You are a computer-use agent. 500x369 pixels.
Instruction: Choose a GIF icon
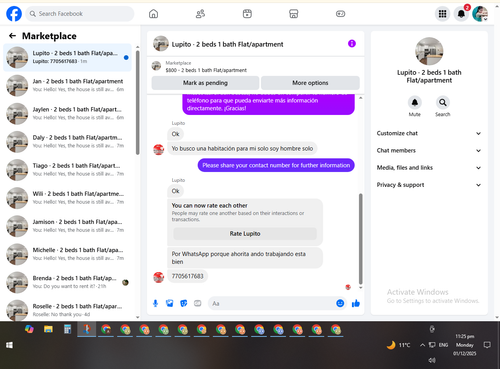click(198, 303)
